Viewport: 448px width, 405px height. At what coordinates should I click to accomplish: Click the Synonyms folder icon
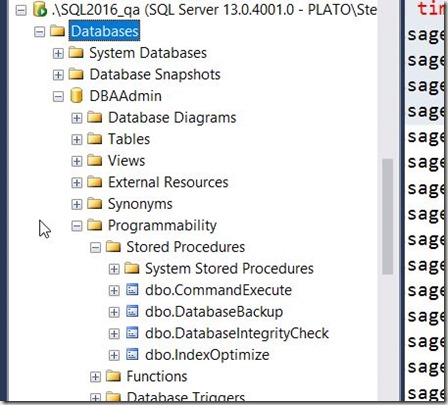(95, 203)
